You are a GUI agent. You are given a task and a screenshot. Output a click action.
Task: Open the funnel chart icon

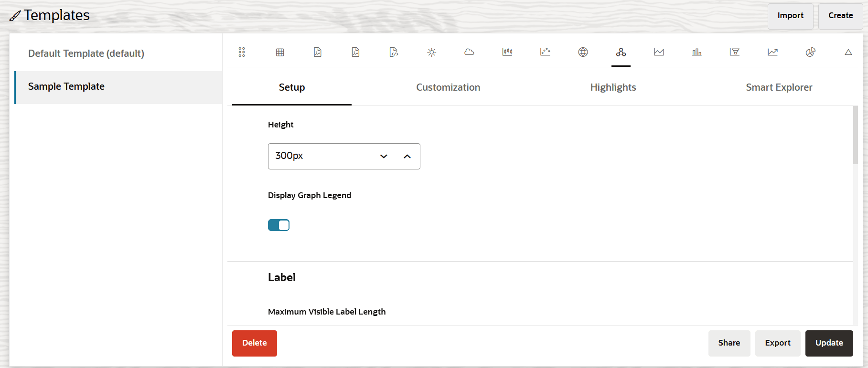point(735,52)
